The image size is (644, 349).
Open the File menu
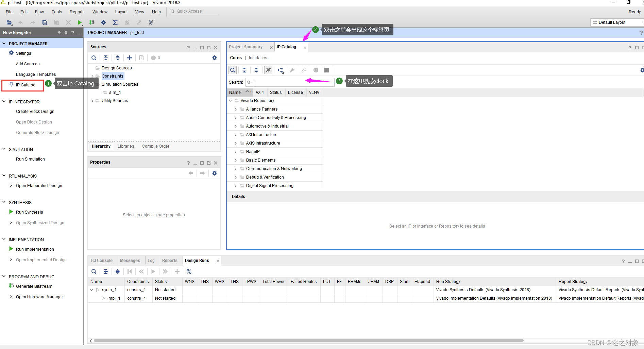9,12
